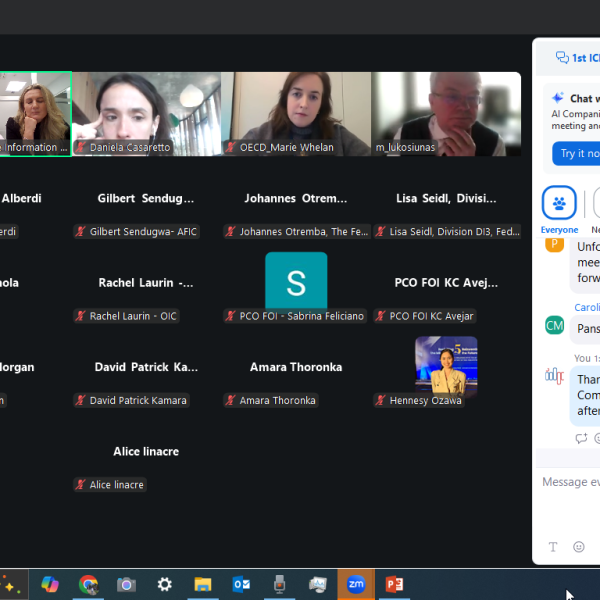
Task: Open PowerPoint from the taskbar
Action: pos(394,584)
